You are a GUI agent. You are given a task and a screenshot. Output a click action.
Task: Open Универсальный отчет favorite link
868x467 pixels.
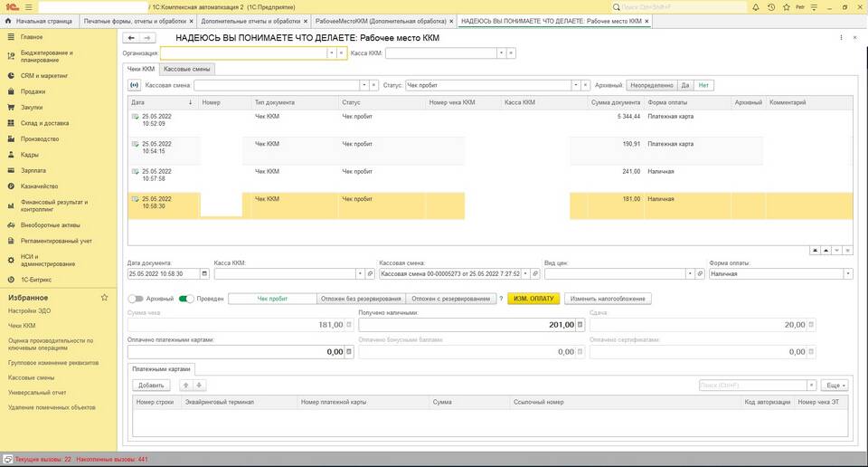(x=37, y=392)
